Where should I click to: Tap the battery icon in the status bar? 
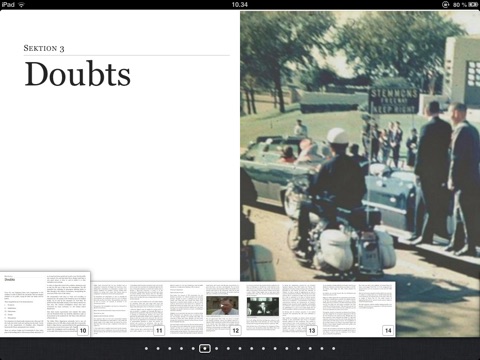click(x=473, y=5)
